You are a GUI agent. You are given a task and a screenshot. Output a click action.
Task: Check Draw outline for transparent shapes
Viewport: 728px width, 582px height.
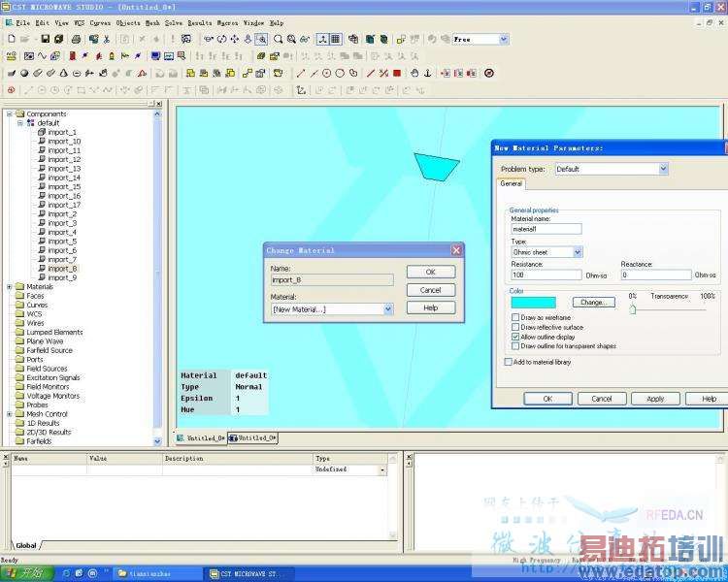pyautogui.click(x=515, y=345)
